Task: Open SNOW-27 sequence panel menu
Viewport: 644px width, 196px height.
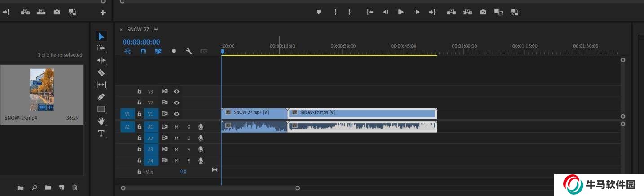Action: click(x=156, y=30)
